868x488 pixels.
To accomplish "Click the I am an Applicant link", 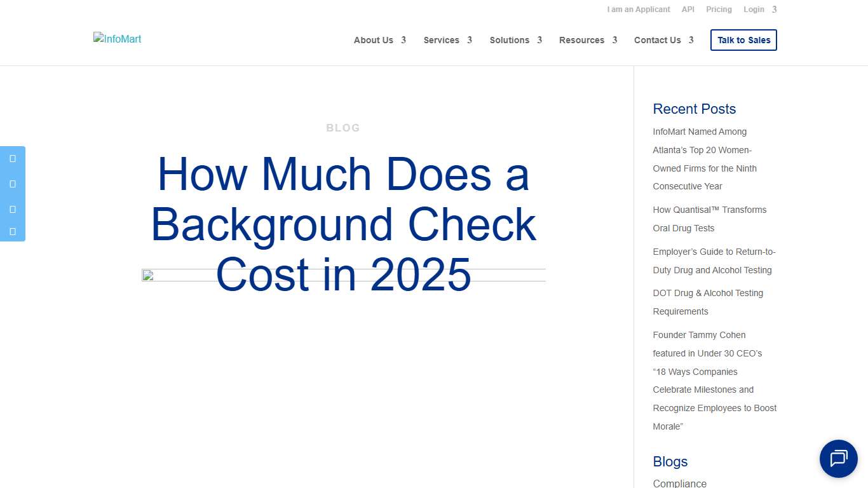I will coord(639,9).
